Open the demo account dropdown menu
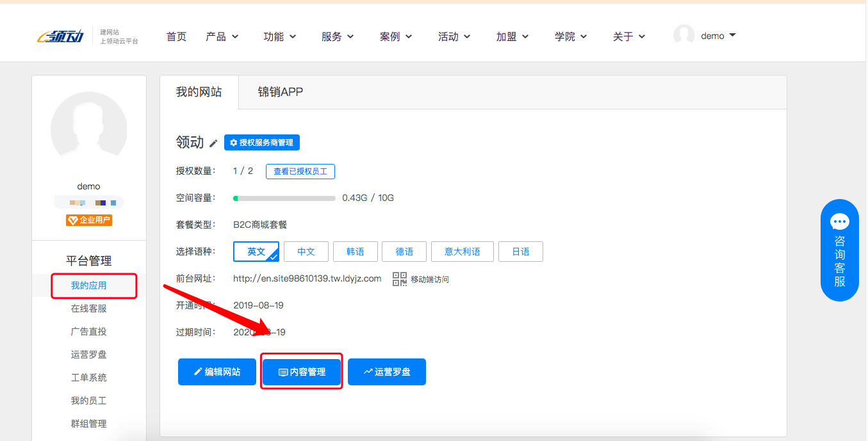Screen dimensions: 868x441 [712, 35]
